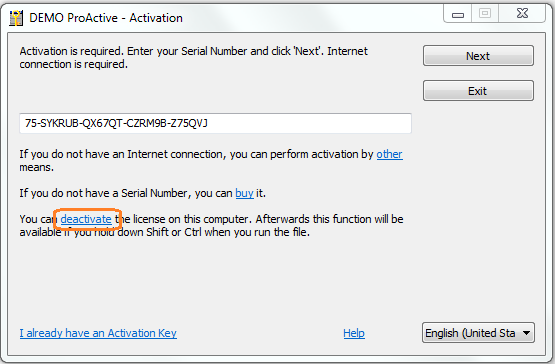
Task: Click the grayed-out maximize button
Action: [485, 14]
